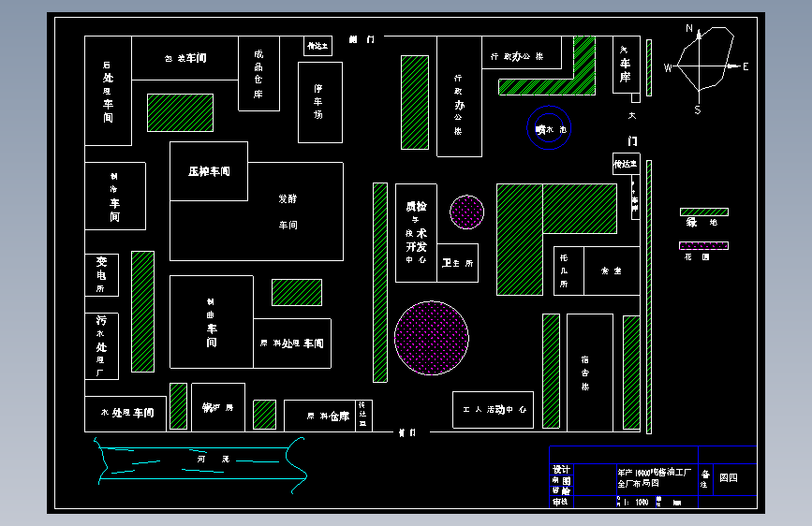The width and height of the screenshot is (812, 526).
Task: Select the 污水处理厂 label
Action: [100, 346]
